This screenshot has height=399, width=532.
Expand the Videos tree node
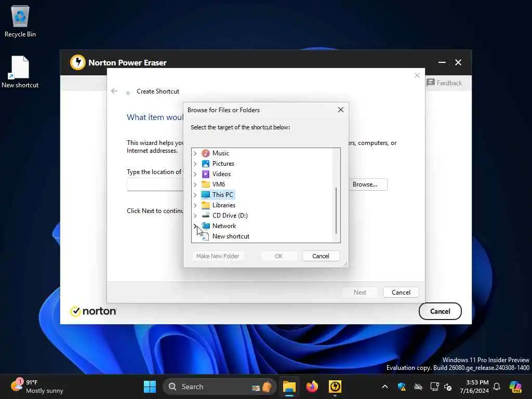click(195, 174)
